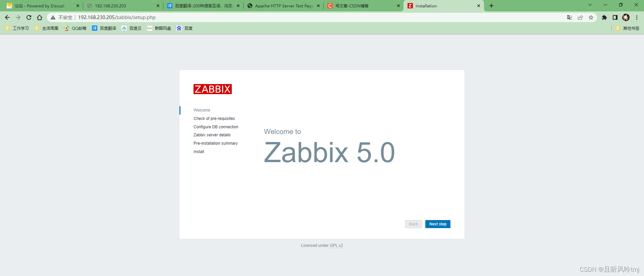Select the Install step
This screenshot has width=644, height=276.
tap(199, 152)
